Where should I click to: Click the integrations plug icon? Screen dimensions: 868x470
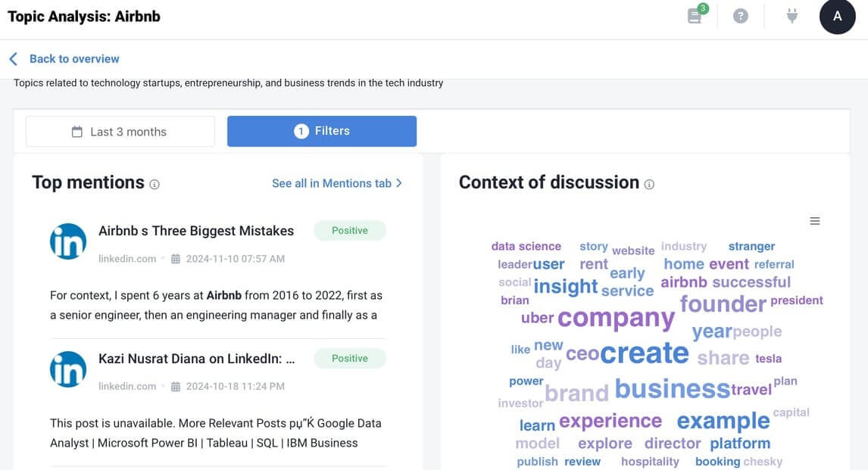click(792, 15)
